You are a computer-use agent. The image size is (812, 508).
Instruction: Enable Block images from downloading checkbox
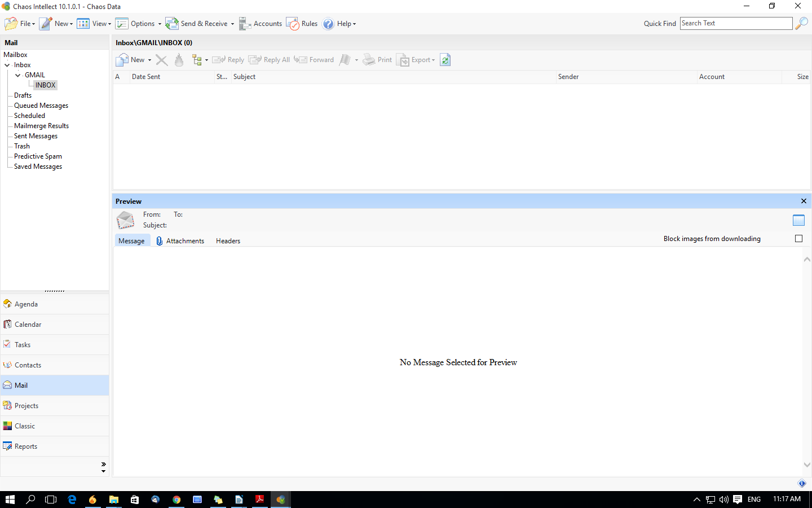coord(798,239)
